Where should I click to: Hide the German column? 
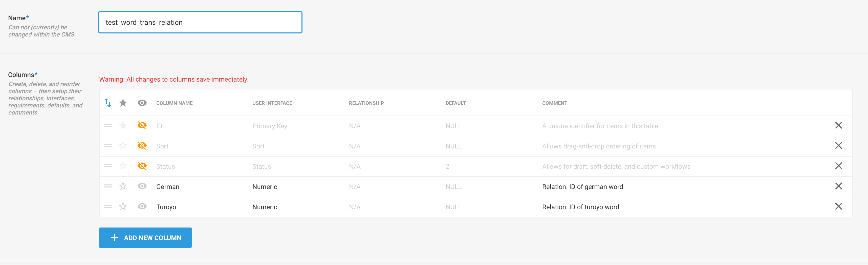[142, 186]
